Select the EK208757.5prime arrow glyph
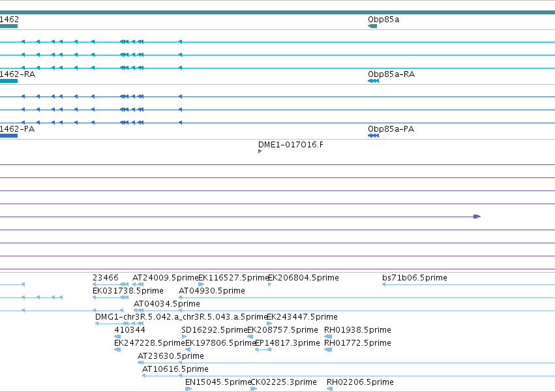The height and width of the screenshot is (392, 555). tap(250, 337)
